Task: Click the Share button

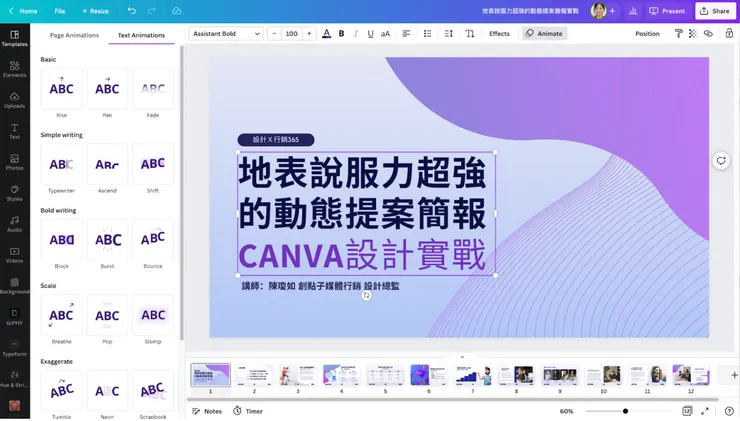Action: point(715,11)
